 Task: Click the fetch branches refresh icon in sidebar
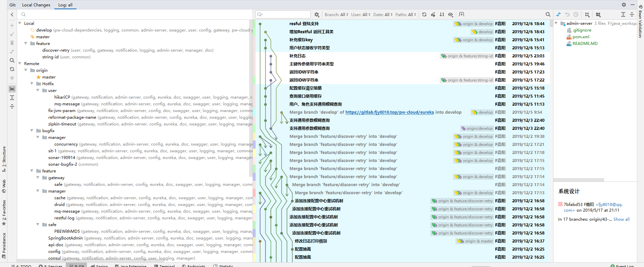click(12, 69)
